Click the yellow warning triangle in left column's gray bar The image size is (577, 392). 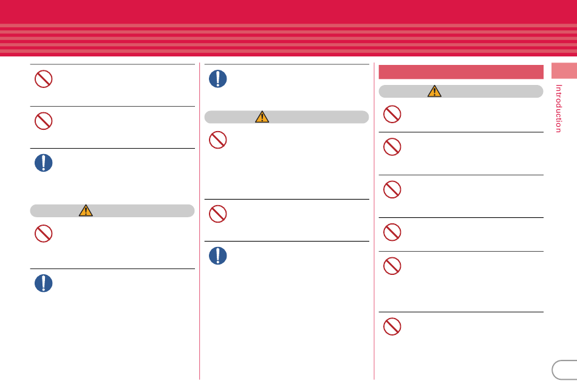click(86, 211)
